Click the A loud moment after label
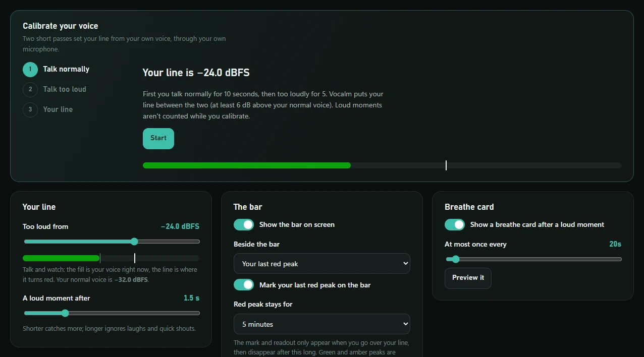Viewport: 644px width, 357px height. [57, 298]
